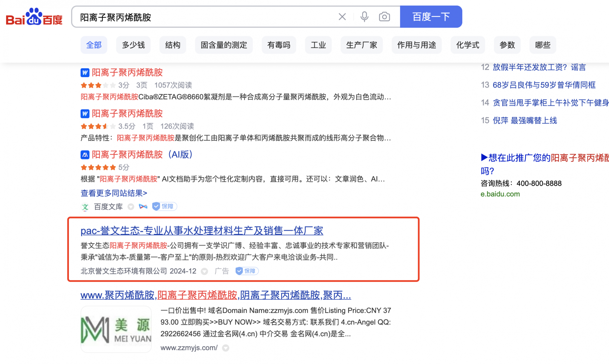Screen dimensions: 609x364
Task: Click the 美源 MEI YUAN thumbnail image
Action: coord(116,329)
